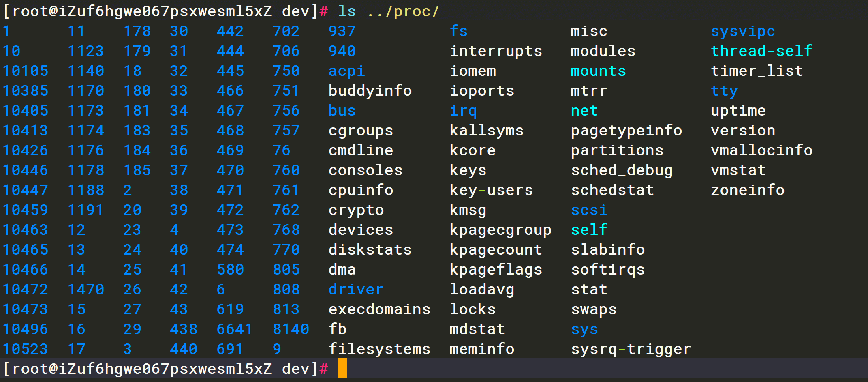Click the 'timer_list' entry
Image resolution: width=868 pixels, height=382 pixels.
[757, 71]
